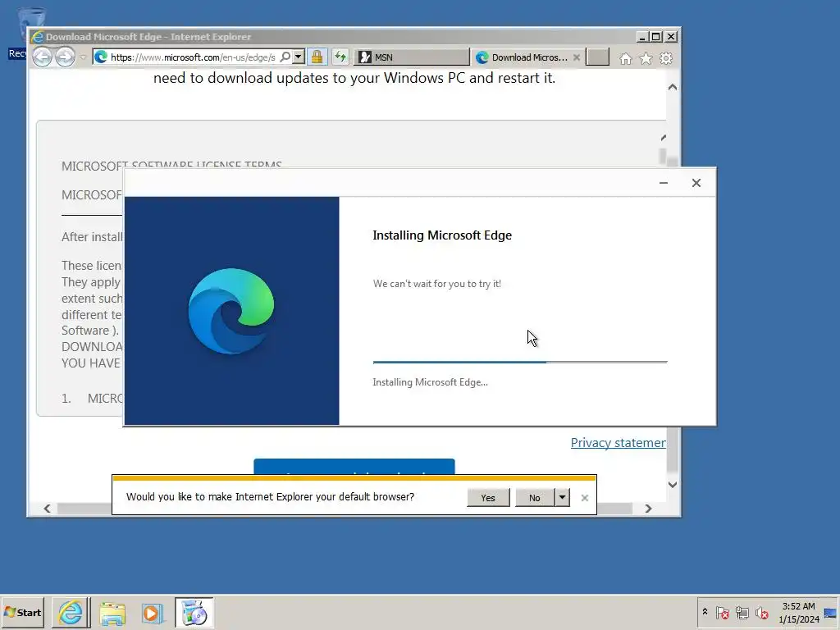Open the Favorites star icon

point(646,58)
